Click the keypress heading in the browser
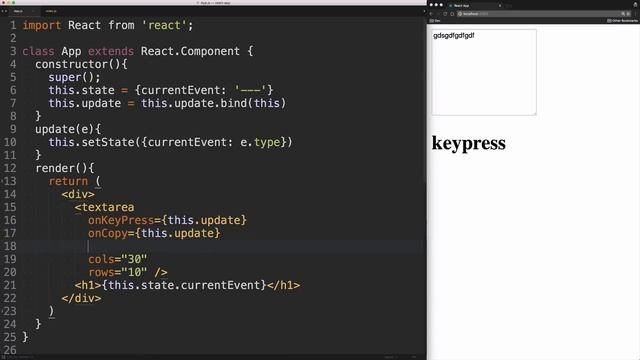The width and height of the screenshot is (640, 360). (469, 143)
